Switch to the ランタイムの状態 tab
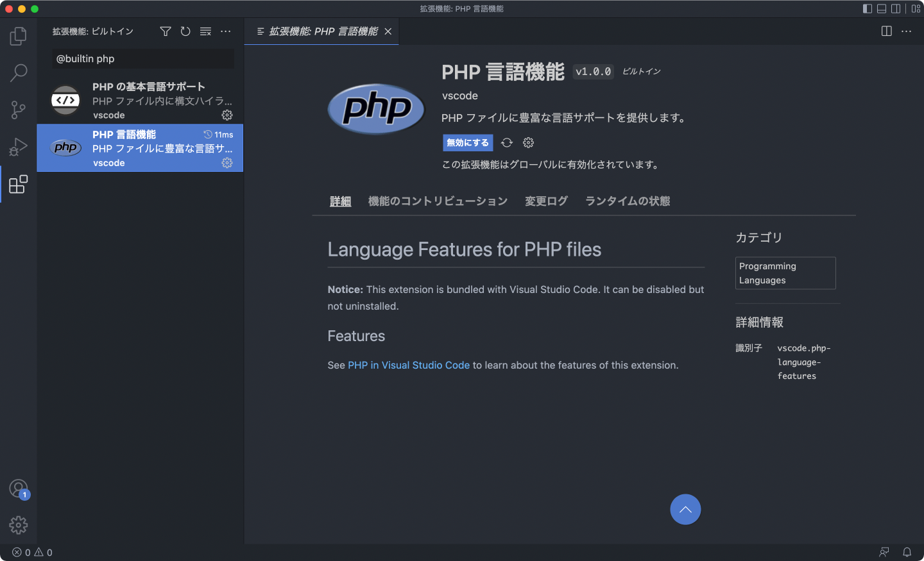This screenshot has height=561, width=924. tap(628, 201)
